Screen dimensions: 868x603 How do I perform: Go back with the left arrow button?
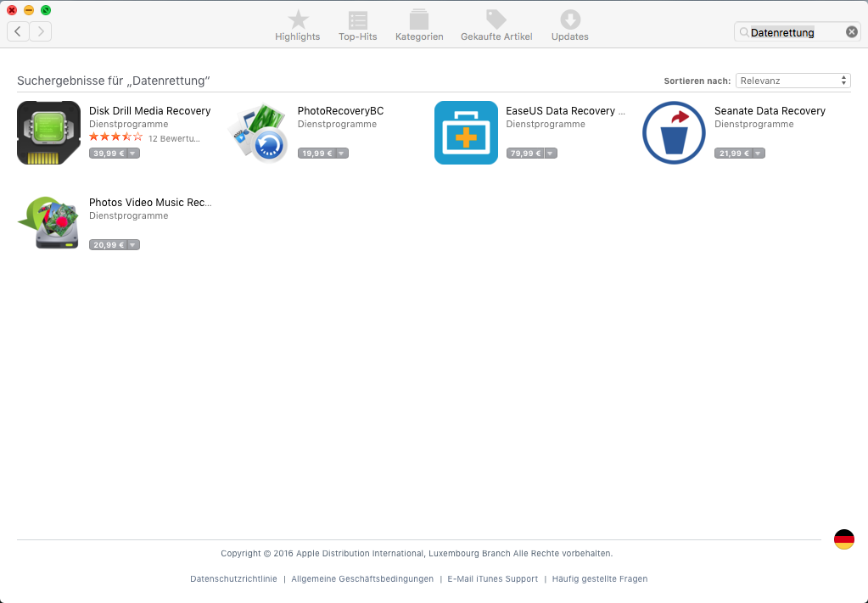tap(18, 31)
